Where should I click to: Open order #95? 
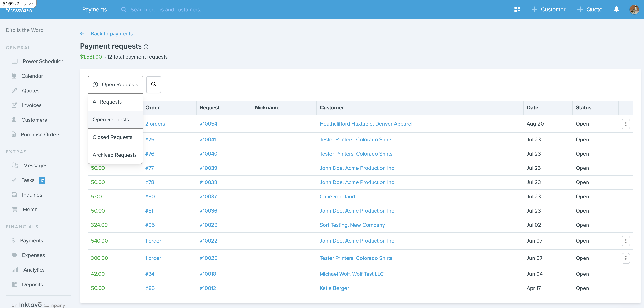(150, 225)
